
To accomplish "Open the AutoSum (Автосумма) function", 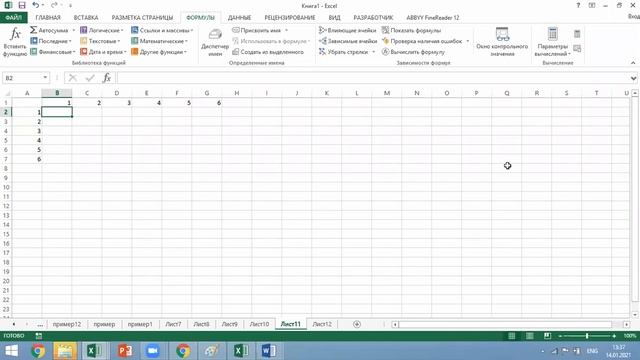I will (53, 30).
